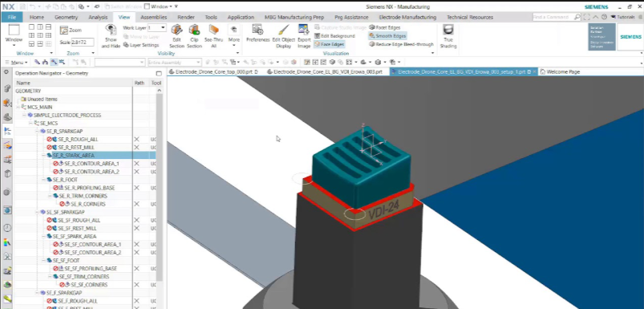Activate See-Thru All icon
Screen dimensions: 644x309
click(213, 36)
